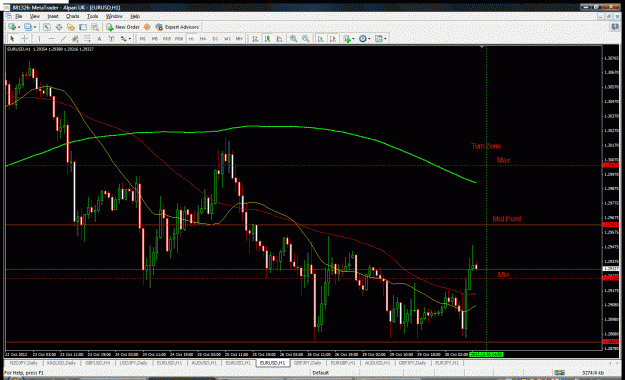625x380 pixels.
Task: Open the Data Window panel icon
Action: (x=59, y=27)
